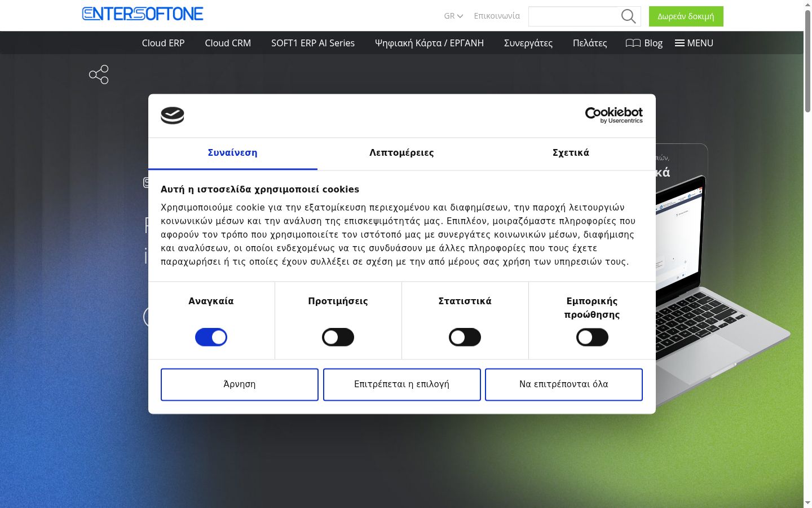
Task: Open the Συνεργάτες menu item
Action: pyautogui.click(x=528, y=43)
